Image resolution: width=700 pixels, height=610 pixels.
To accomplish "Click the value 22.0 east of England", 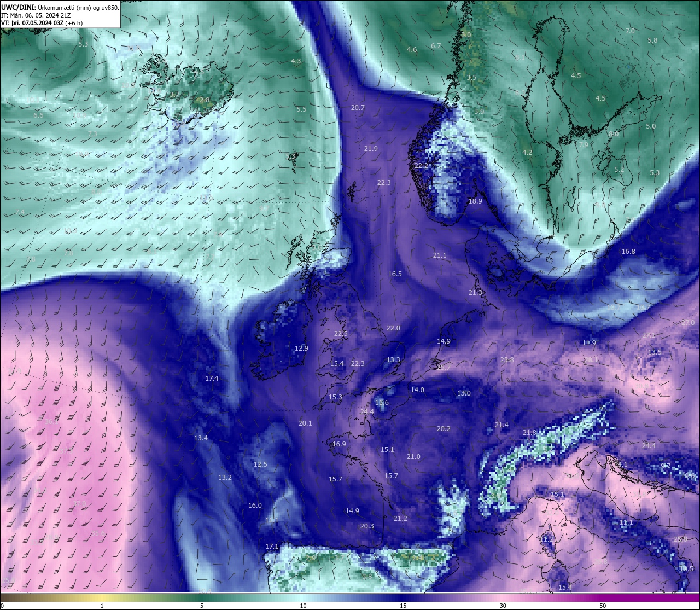I will 393,328.
